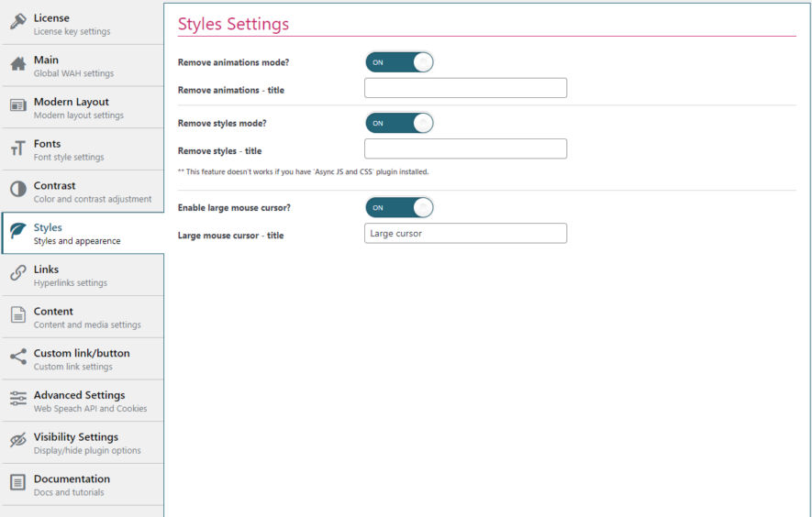The image size is (812, 517).
Task: Click the 'Remove animations mode?' label
Action: 234,62
